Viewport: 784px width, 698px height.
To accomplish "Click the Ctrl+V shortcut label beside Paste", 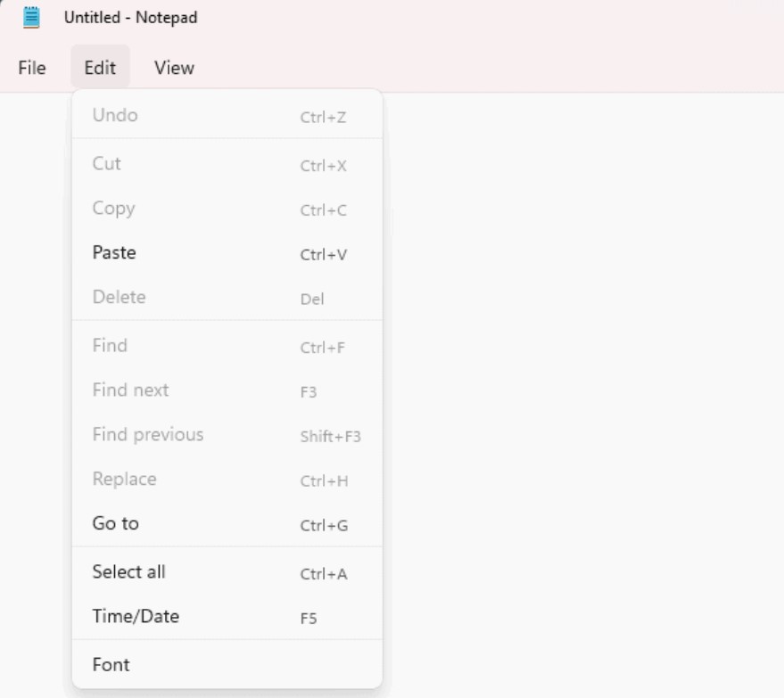I will coord(324,255).
